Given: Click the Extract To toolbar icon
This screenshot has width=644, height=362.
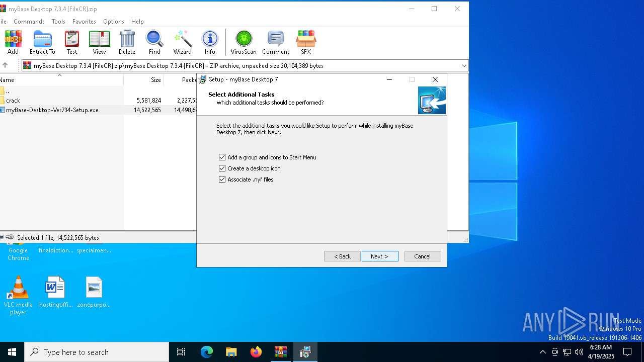Looking at the screenshot, I should click(x=42, y=42).
